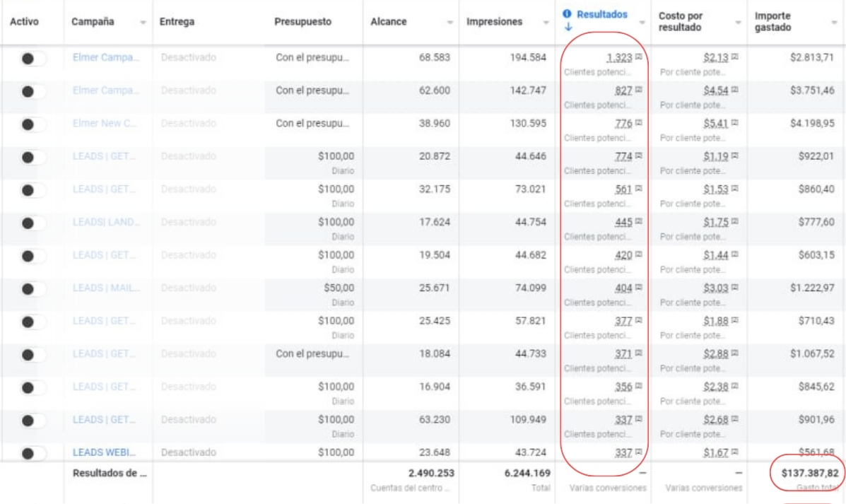Viewport: 846px width, 504px height.
Task: Click the icon next to 827 results
Action: click(639, 90)
